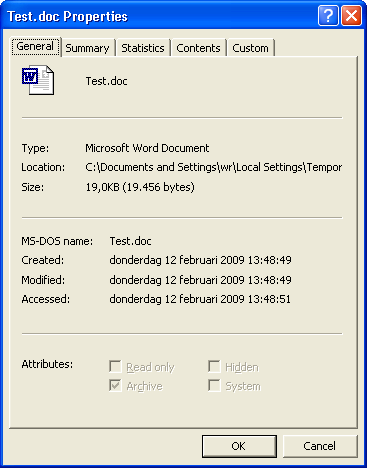Image resolution: width=367 pixels, height=468 pixels.
Task: Click the Accessed date ending 13:48:51
Action: tap(200, 299)
